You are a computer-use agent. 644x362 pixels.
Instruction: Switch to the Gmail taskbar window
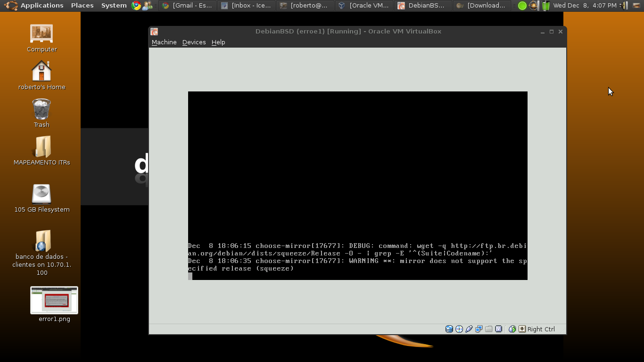[187, 6]
